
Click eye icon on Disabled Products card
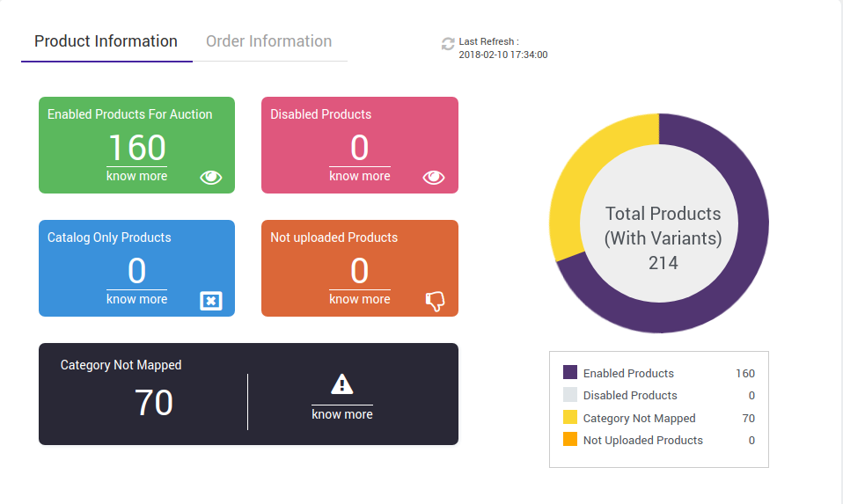pyautogui.click(x=434, y=178)
